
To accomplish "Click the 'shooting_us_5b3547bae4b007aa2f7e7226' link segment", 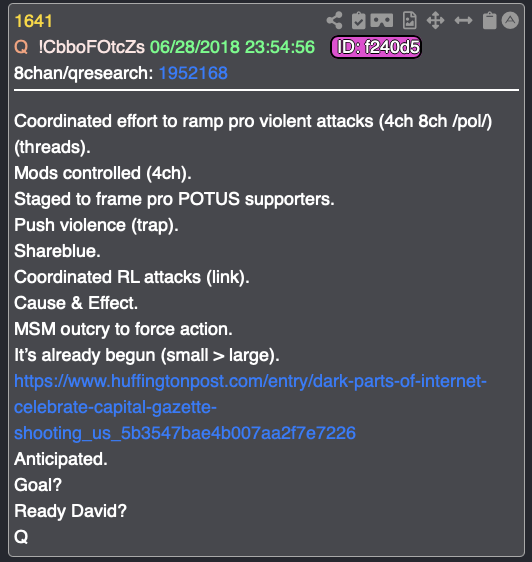I will 185,433.
